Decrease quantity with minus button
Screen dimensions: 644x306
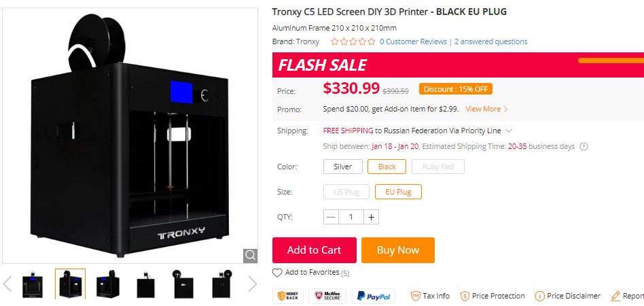click(331, 217)
